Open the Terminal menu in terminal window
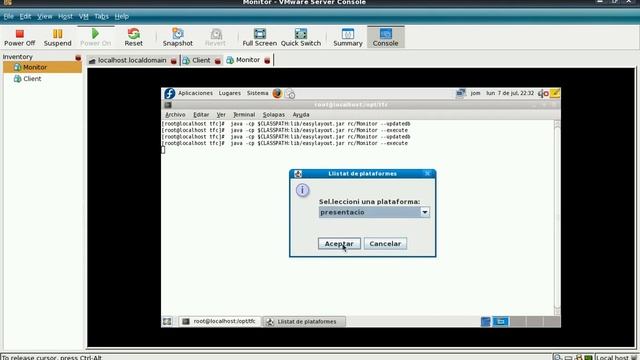 click(x=244, y=115)
